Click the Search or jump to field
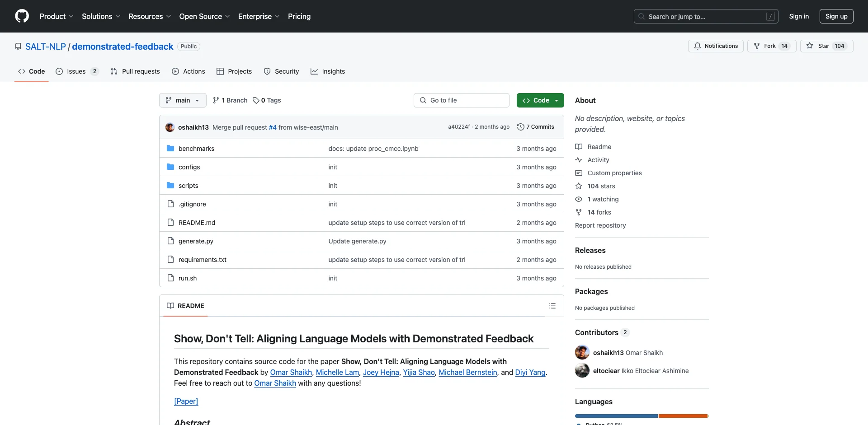This screenshot has height=425, width=868. click(x=706, y=16)
